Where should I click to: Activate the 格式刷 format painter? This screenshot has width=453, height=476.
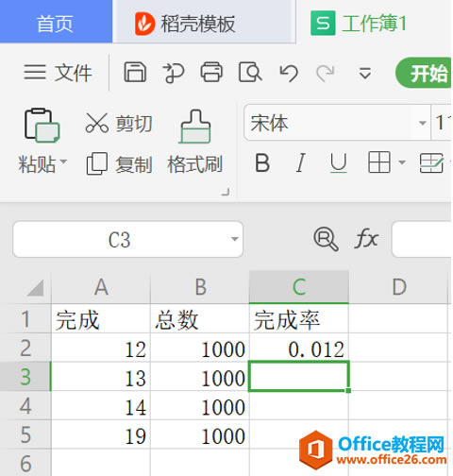click(x=195, y=142)
